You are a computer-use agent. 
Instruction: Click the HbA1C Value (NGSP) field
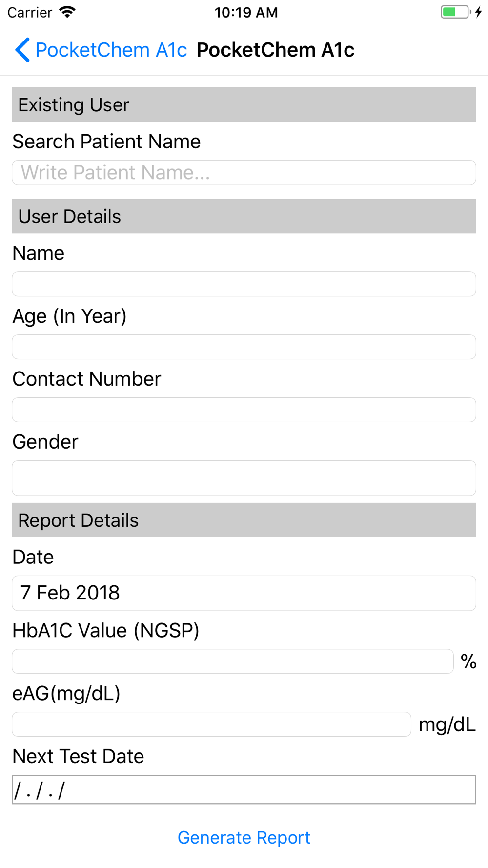(233, 661)
